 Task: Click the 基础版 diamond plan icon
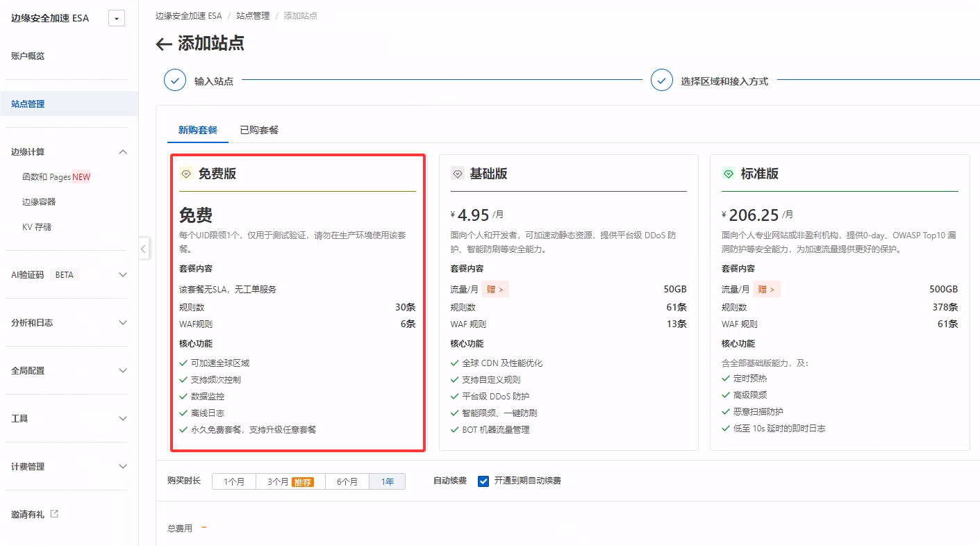457,174
